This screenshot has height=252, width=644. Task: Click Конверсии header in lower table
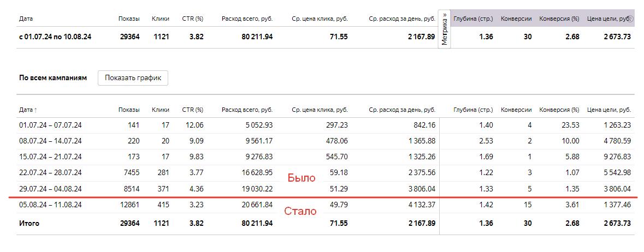[x=516, y=110]
